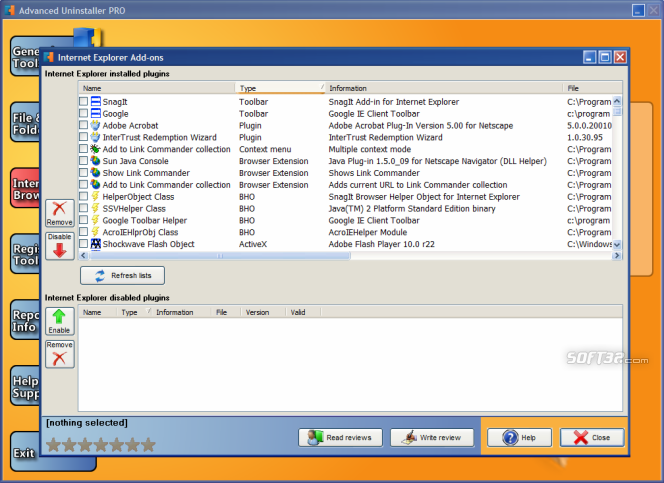The width and height of the screenshot is (664, 483).
Task: Click the Sun Java Console icon
Action: (95, 161)
